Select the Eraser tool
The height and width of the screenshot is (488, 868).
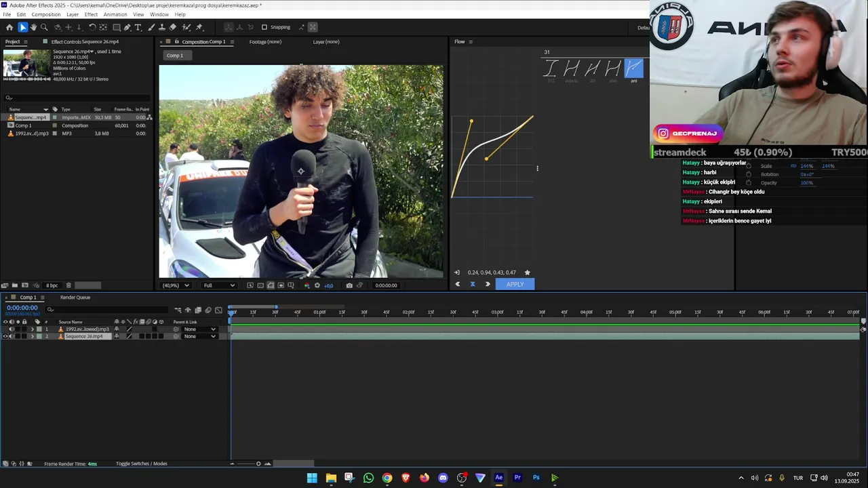173,27
